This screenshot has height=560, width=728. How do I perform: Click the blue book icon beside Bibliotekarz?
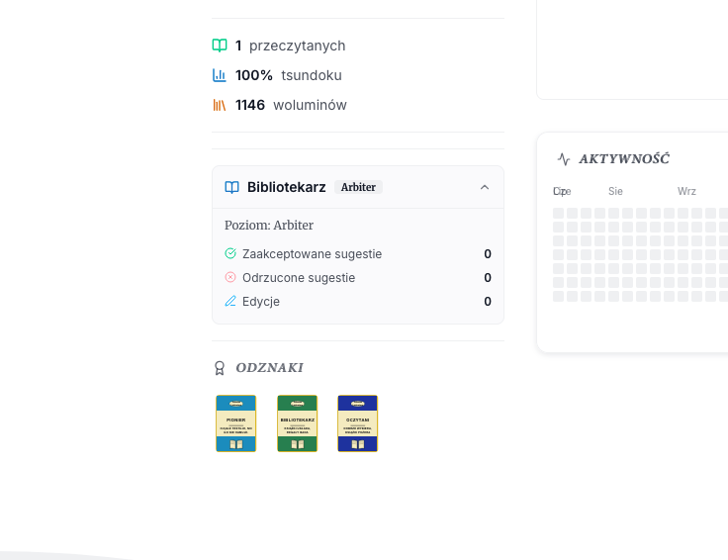click(232, 187)
